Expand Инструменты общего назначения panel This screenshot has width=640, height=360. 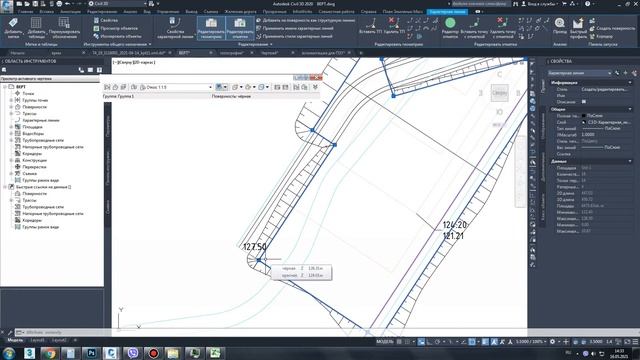tap(118, 44)
